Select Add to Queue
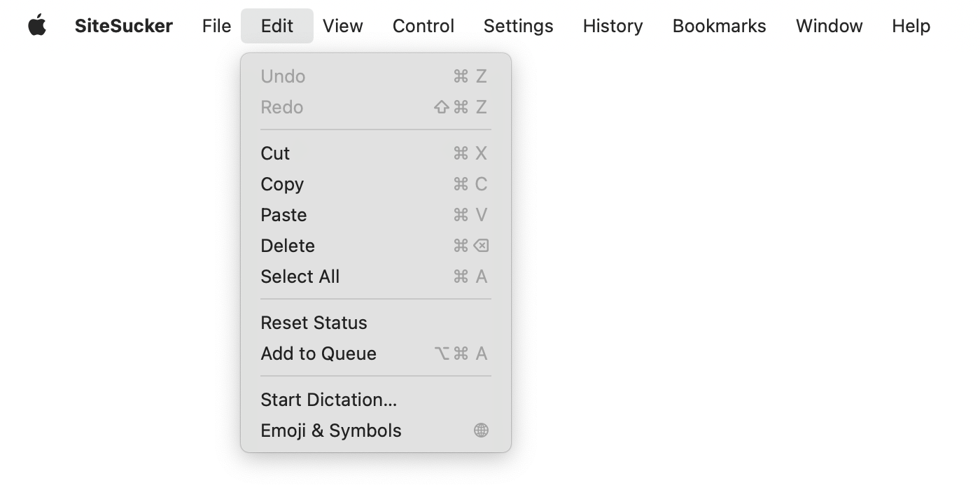 tap(318, 353)
